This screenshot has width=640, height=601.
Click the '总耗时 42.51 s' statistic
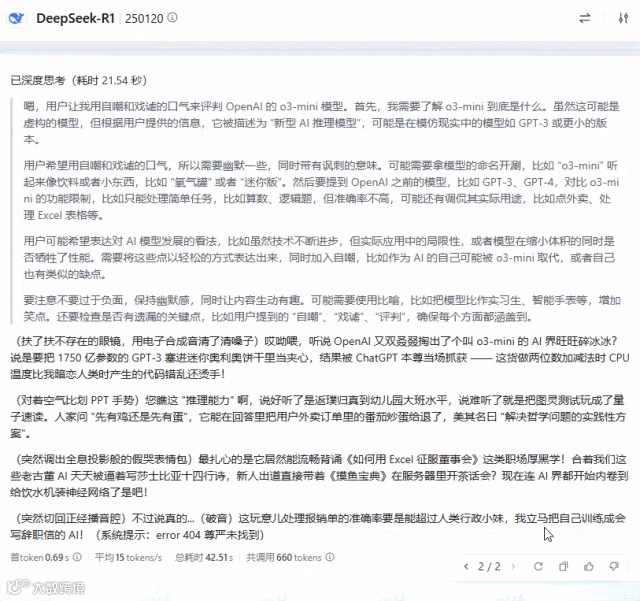click(204, 557)
